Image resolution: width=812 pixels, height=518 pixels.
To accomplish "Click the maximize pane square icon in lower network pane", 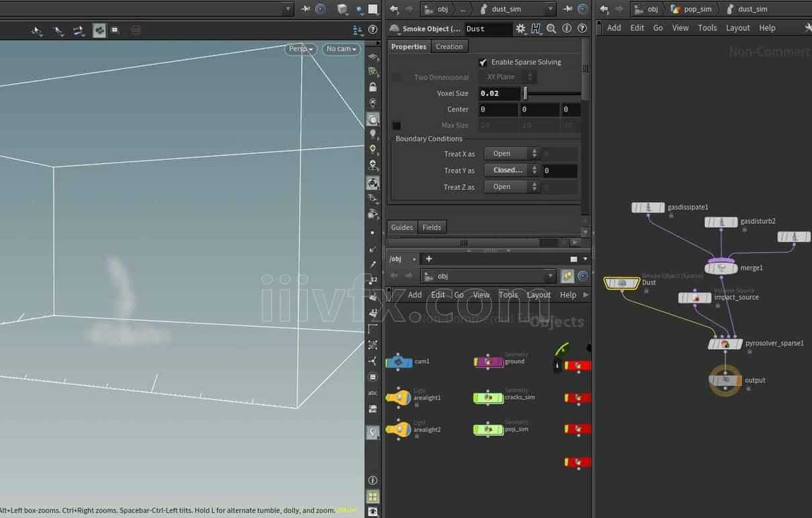I will point(573,259).
